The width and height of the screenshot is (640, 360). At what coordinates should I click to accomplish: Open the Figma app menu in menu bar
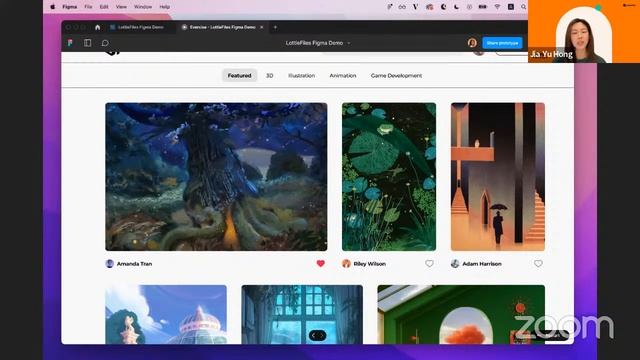(70, 7)
